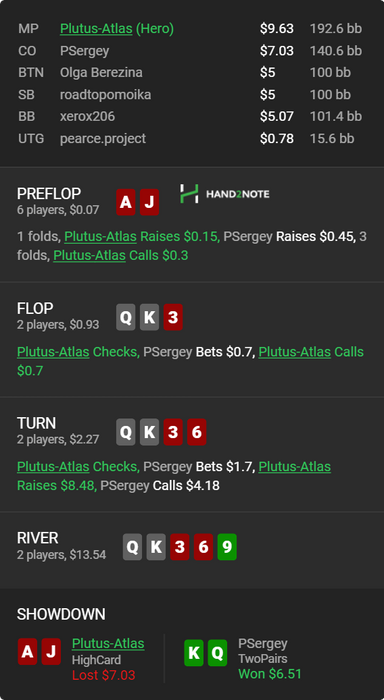Click the preflop Jack hole card

(150, 202)
